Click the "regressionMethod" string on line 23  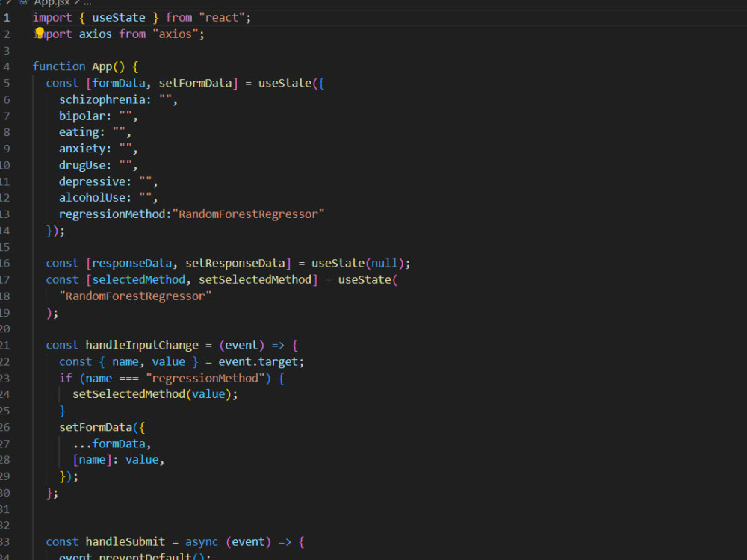(205, 378)
